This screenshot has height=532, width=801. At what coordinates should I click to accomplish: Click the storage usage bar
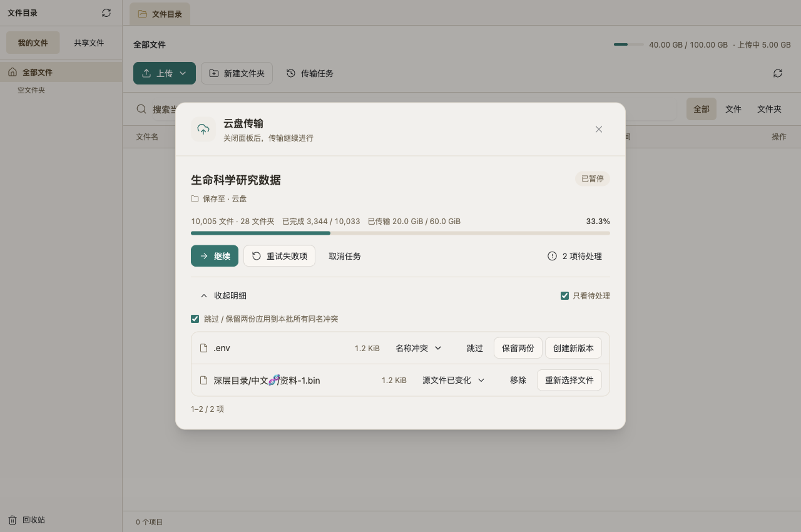pos(629,44)
